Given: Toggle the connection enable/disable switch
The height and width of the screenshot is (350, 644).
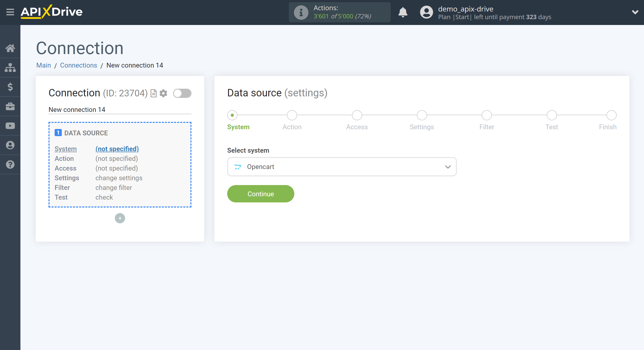Looking at the screenshot, I should coord(181,93).
